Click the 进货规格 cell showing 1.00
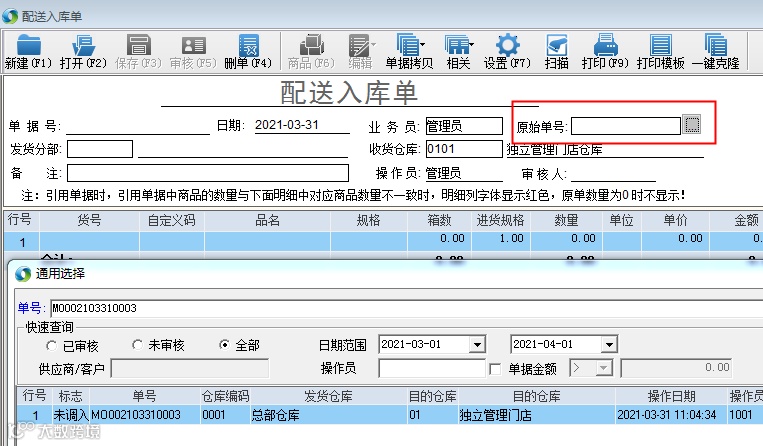 501,241
